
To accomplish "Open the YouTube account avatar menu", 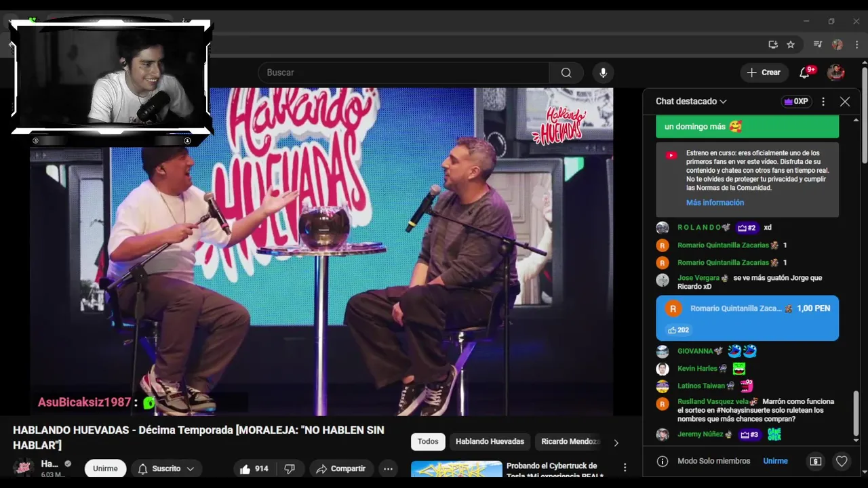I will [835, 73].
